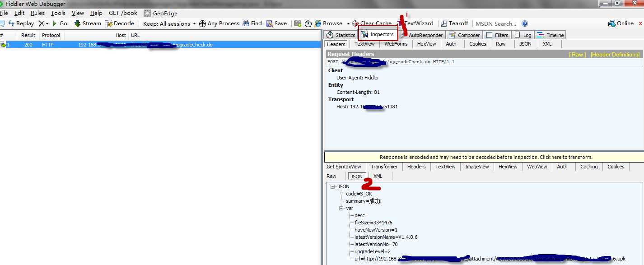Select the WebView response tab
644x265 pixels.
coord(537,167)
